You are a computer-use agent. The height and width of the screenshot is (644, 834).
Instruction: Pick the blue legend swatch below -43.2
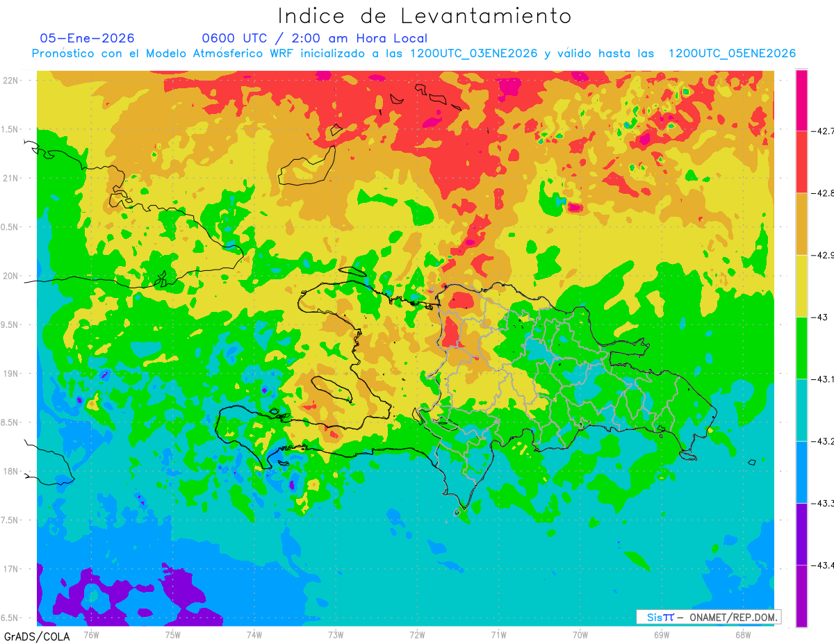[x=801, y=472]
